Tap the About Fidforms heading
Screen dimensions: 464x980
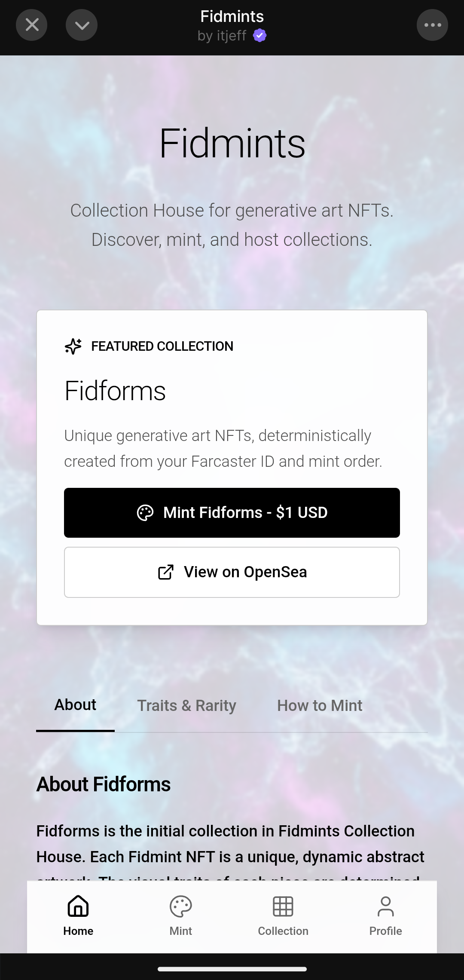click(103, 784)
